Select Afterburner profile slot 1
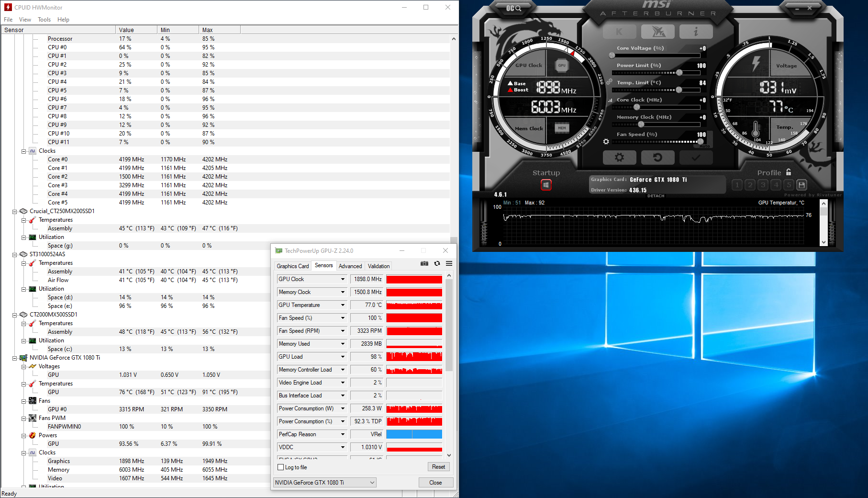The height and width of the screenshot is (498, 868). [x=737, y=185]
